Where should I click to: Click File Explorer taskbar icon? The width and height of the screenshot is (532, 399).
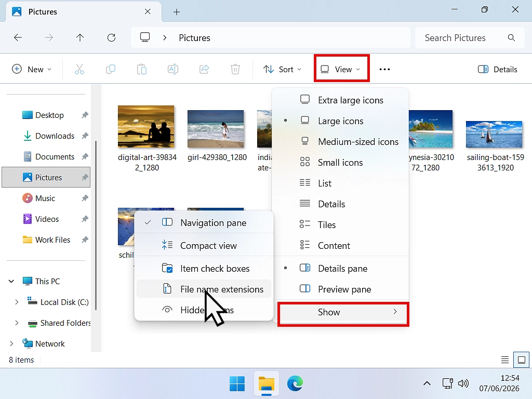pos(267,384)
